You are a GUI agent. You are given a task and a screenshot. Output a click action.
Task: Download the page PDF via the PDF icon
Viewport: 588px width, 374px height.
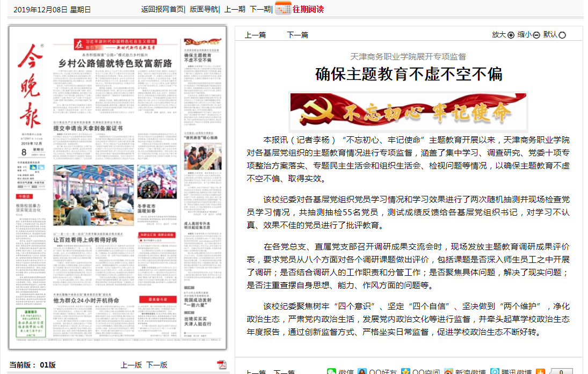tap(221, 365)
